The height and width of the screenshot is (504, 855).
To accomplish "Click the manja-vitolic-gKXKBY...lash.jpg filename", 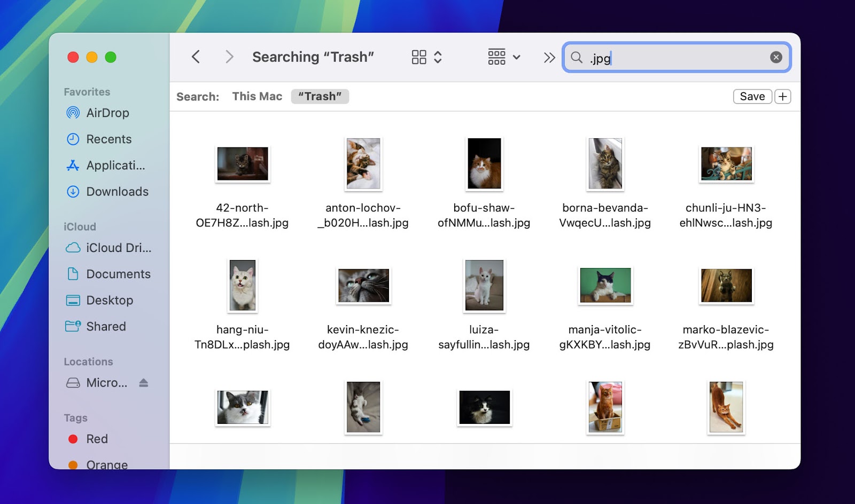I will click(605, 337).
